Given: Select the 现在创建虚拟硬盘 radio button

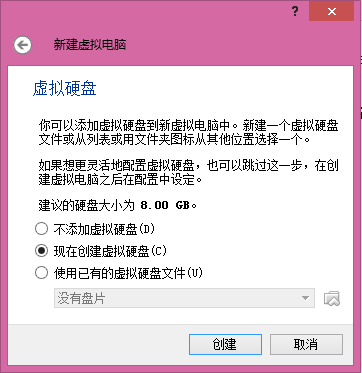Looking at the screenshot, I should tap(42, 251).
